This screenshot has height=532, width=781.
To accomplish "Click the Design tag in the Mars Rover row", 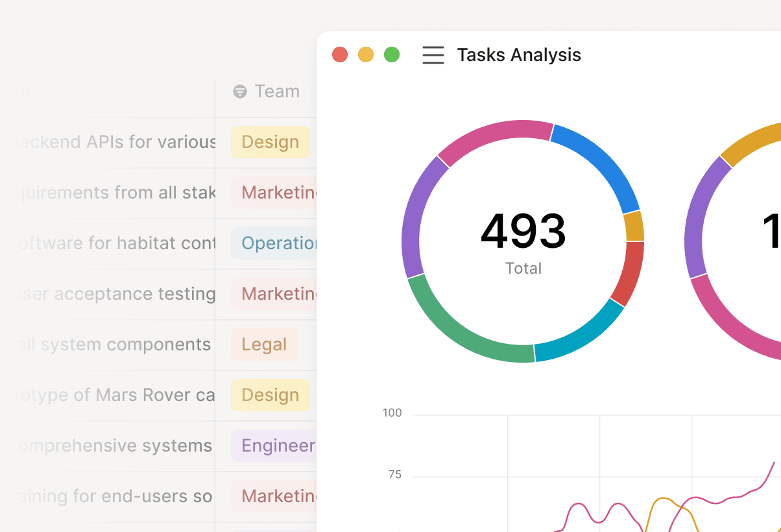I will pos(270,395).
